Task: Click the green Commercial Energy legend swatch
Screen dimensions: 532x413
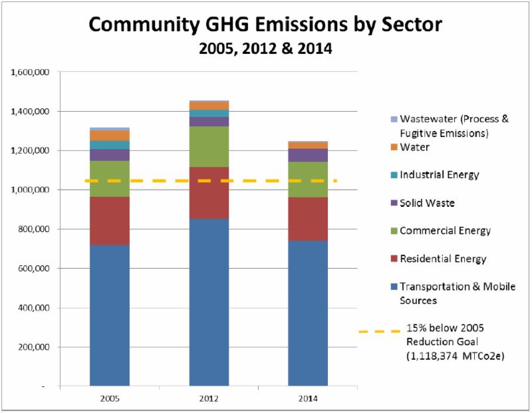Action: pos(394,231)
